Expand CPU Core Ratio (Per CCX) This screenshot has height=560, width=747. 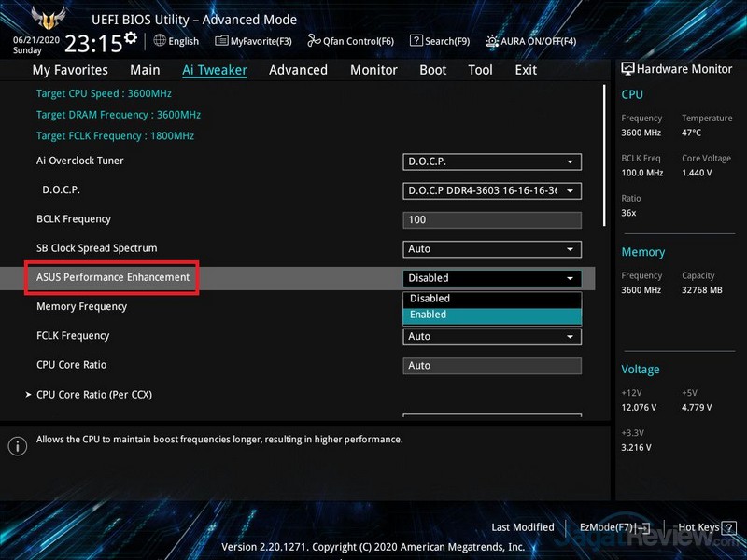click(93, 395)
